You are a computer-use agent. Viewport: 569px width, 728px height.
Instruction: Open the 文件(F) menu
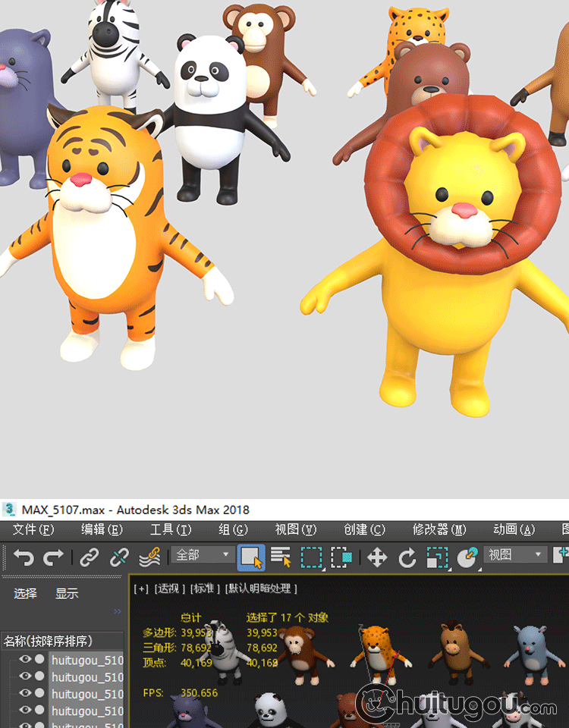click(33, 530)
